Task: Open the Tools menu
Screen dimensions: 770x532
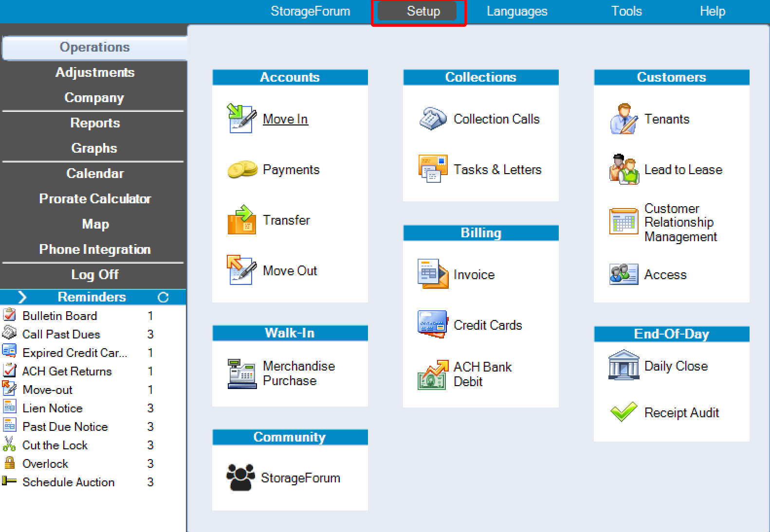Action: (626, 11)
